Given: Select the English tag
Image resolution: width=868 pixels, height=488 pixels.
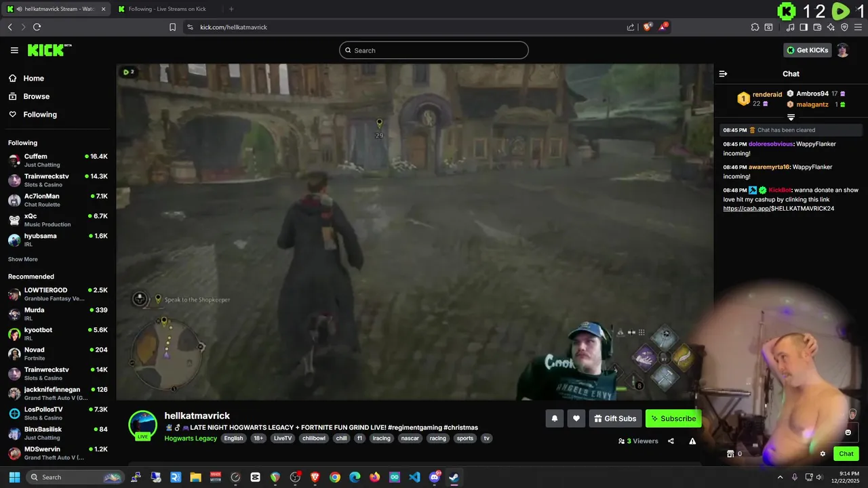Looking at the screenshot, I should pyautogui.click(x=233, y=439).
